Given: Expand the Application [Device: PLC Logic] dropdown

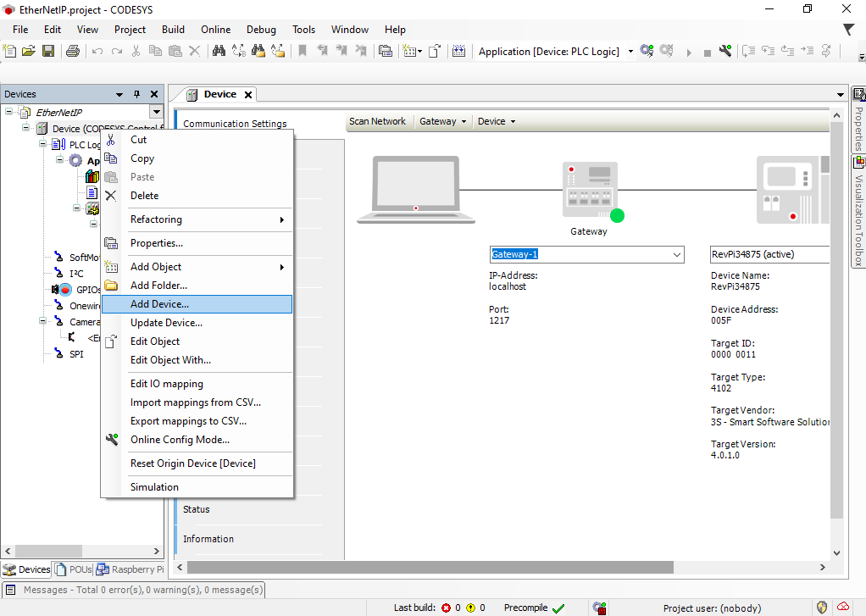Looking at the screenshot, I should (x=630, y=52).
